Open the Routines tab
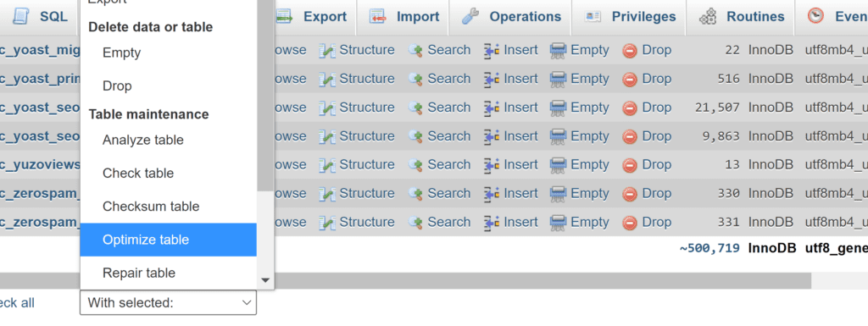Screen dimensions: 868x326 pos(741,17)
